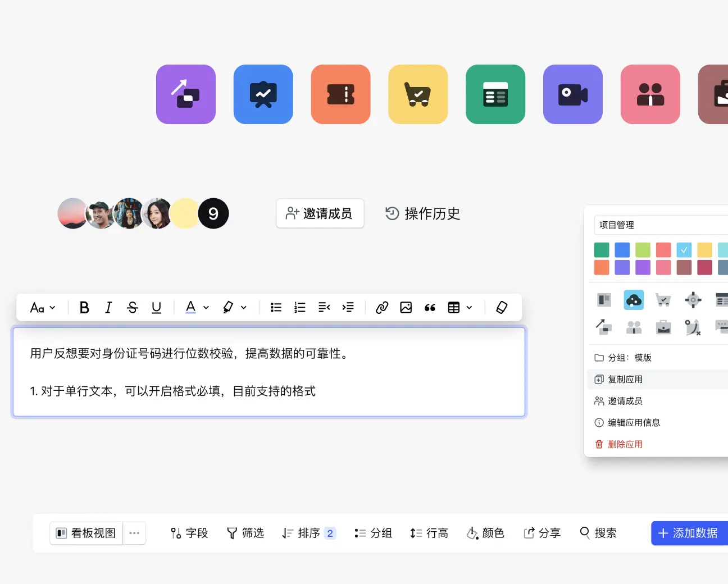Screen dimensions: 728x584
Task: Click the 邀请成员 button
Action: pos(320,213)
